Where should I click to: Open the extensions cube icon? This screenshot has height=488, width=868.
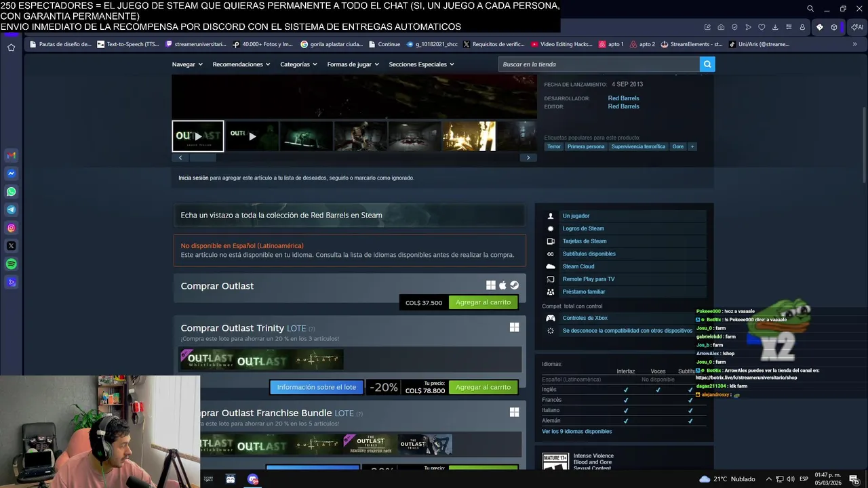coord(834,27)
